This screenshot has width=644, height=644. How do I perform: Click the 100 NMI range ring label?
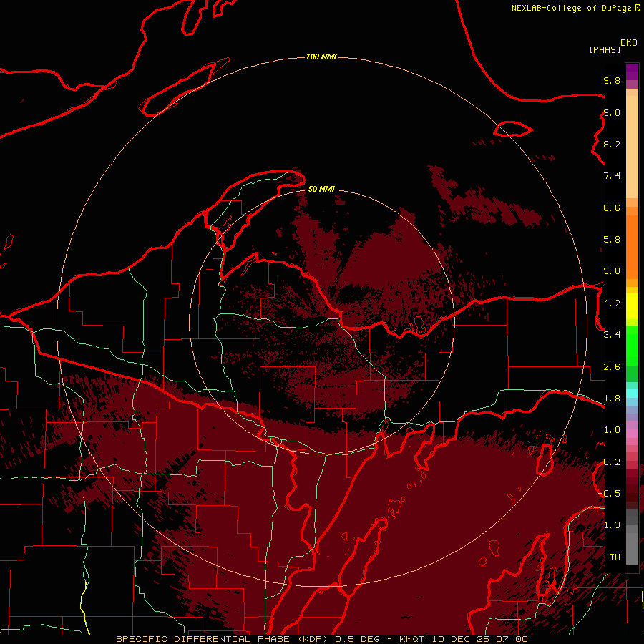coord(321,57)
